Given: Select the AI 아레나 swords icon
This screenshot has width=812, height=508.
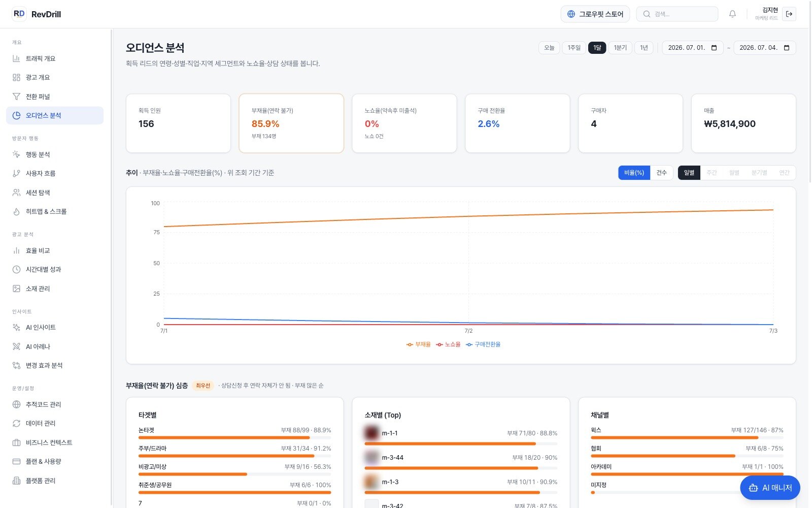Looking at the screenshot, I should tap(16, 346).
